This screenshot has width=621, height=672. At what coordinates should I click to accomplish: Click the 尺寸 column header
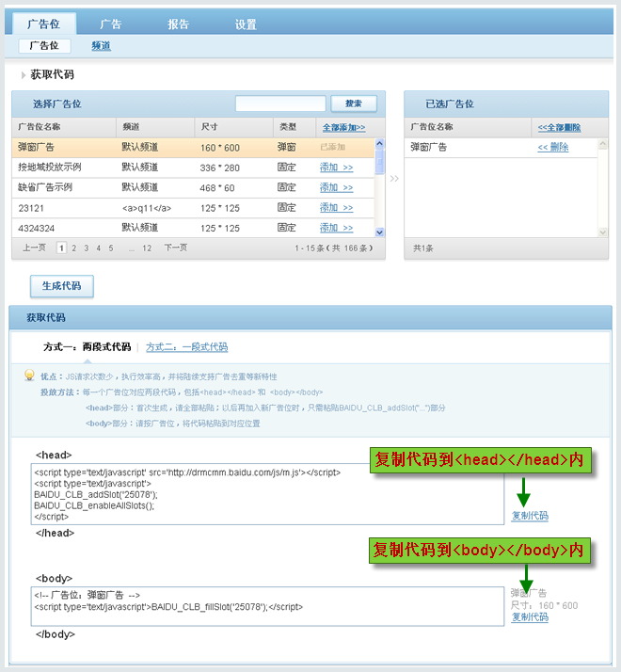point(209,126)
